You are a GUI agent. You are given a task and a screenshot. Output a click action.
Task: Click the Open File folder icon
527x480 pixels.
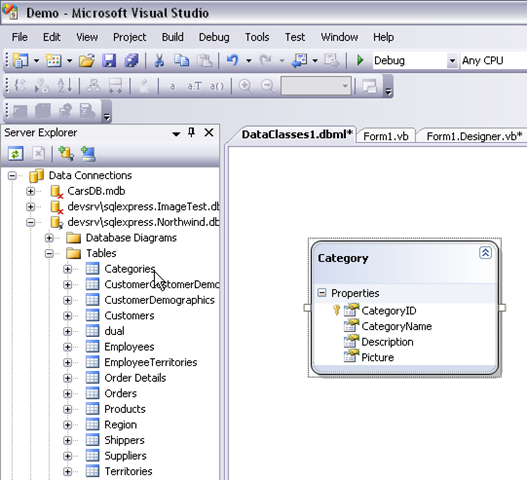coord(87,61)
